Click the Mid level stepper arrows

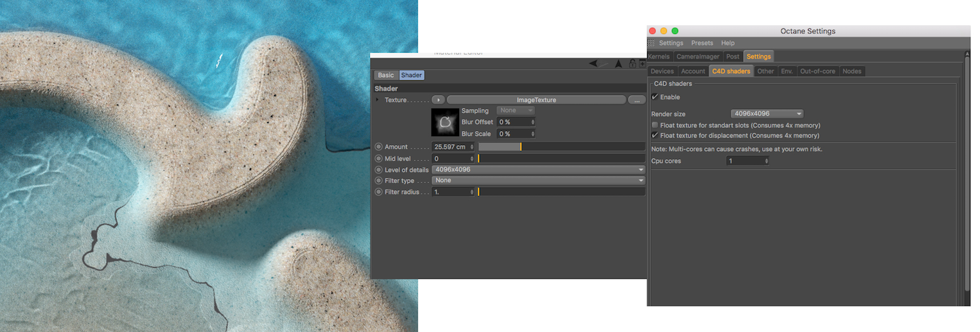point(473,158)
